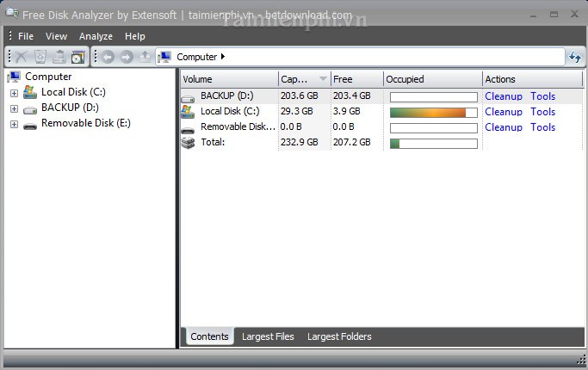Open the breadcrumb arrow after Computer
Screen dimensions: 588x370
(223, 57)
